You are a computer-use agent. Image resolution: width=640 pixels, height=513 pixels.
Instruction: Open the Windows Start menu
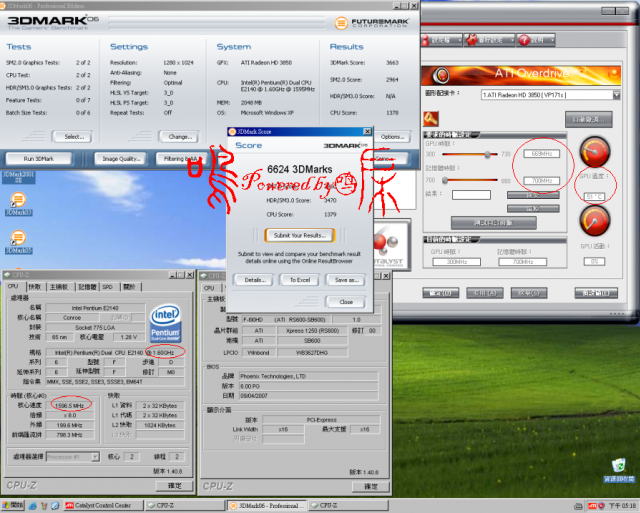pyautogui.click(x=13, y=505)
